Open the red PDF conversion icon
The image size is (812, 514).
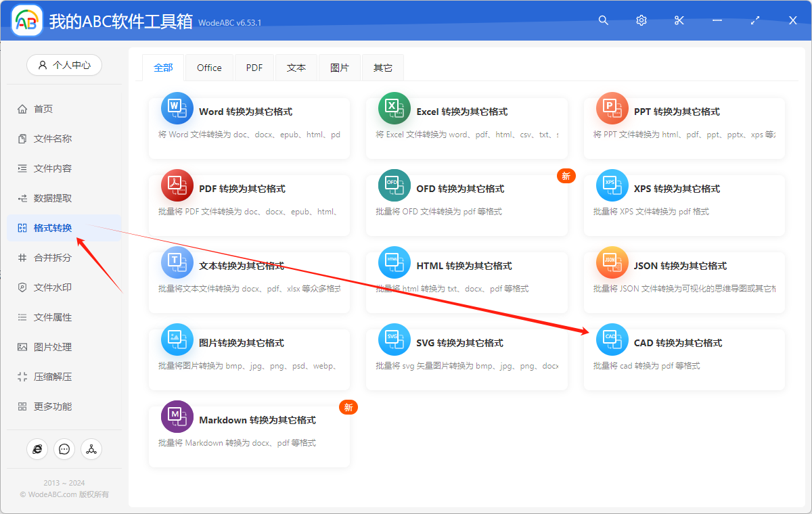click(177, 185)
